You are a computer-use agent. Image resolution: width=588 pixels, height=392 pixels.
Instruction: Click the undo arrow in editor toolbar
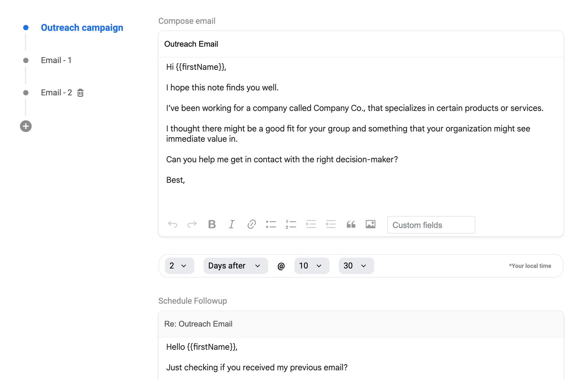click(173, 224)
